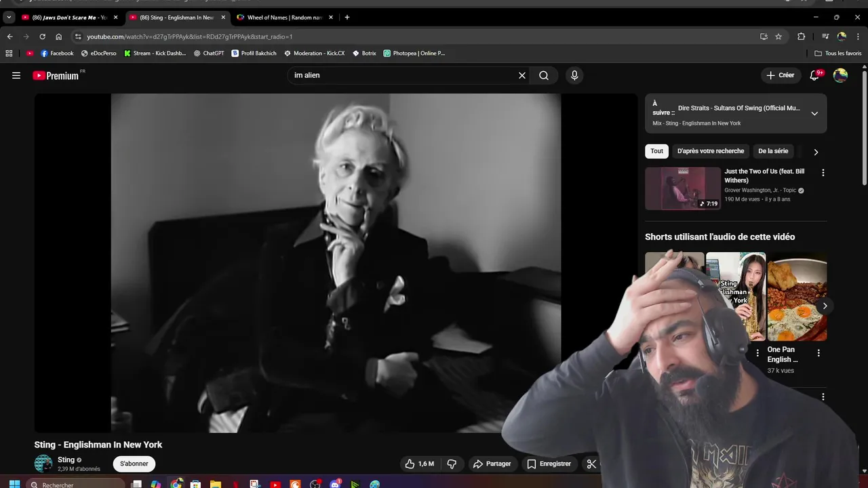View site information next to the URL

78,37
